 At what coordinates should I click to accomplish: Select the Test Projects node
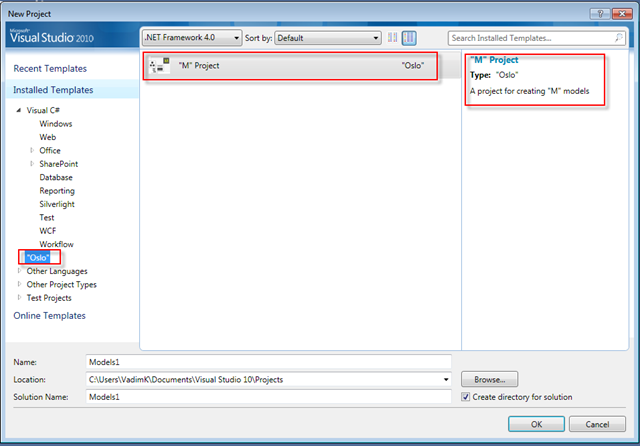49,298
